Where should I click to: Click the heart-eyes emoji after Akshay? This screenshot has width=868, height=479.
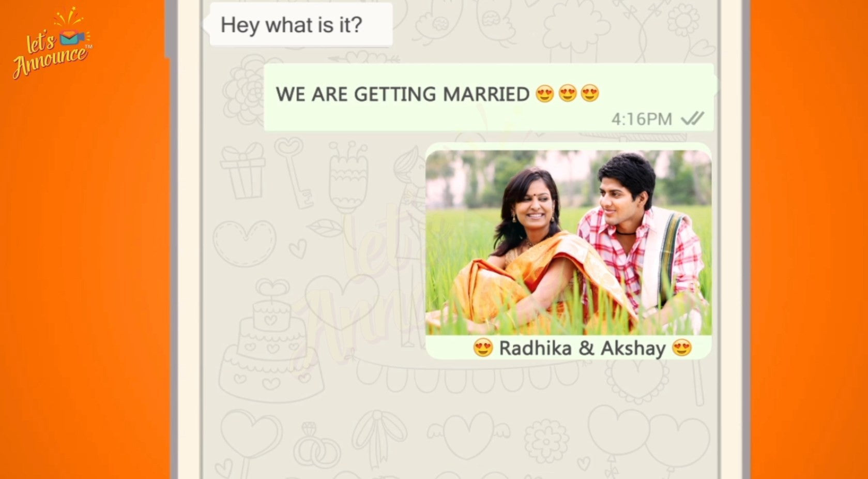click(x=682, y=348)
